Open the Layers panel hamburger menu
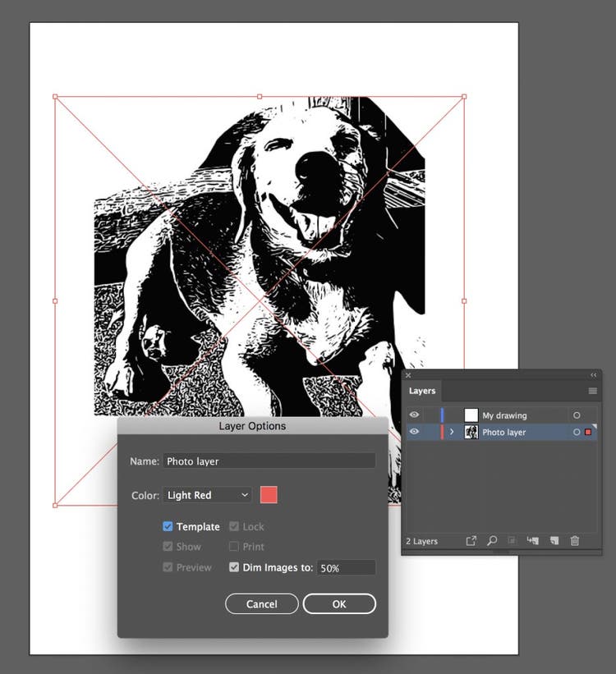Image resolution: width=616 pixels, height=674 pixels. 592,391
